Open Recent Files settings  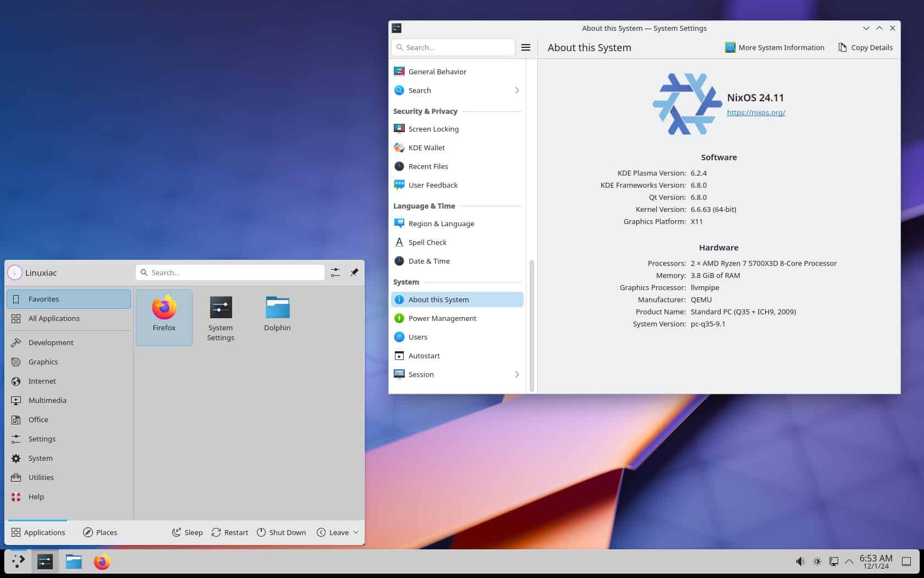[427, 166]
